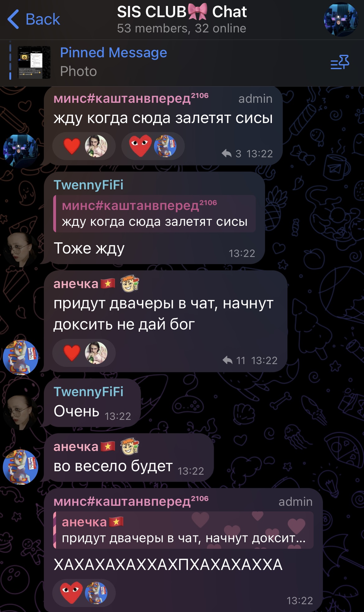Toggle heart-with-eyes reaction on first message
364x612 pixels.
pos(153,146)
